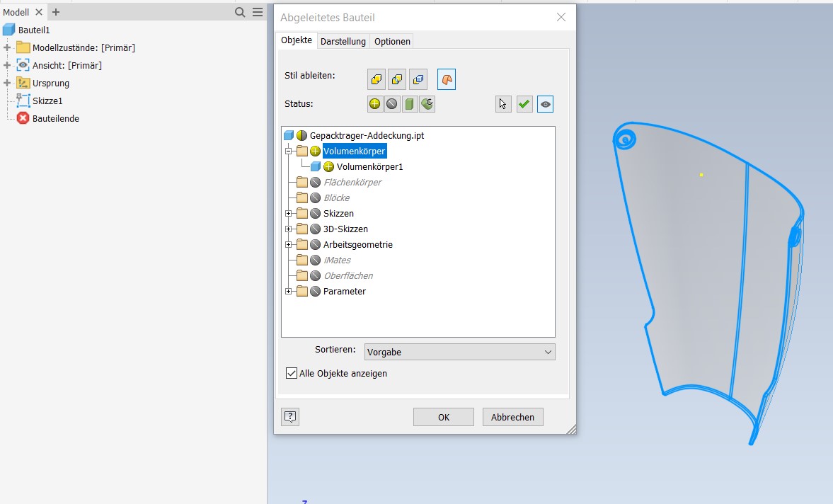The image size is (833, 504).
Task: Toggle status icon of 3D-Skizzen folder
Action: (x=315, y=229)
